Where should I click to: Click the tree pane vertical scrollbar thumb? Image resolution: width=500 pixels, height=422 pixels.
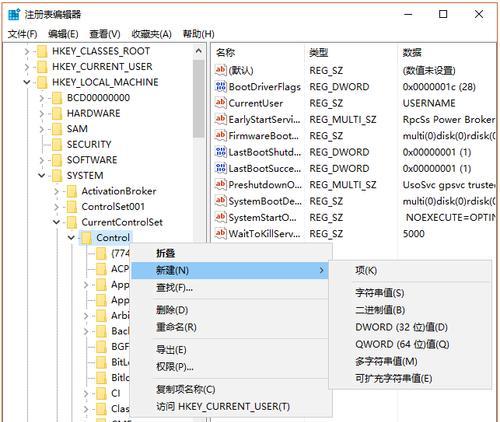click(199, 98)
